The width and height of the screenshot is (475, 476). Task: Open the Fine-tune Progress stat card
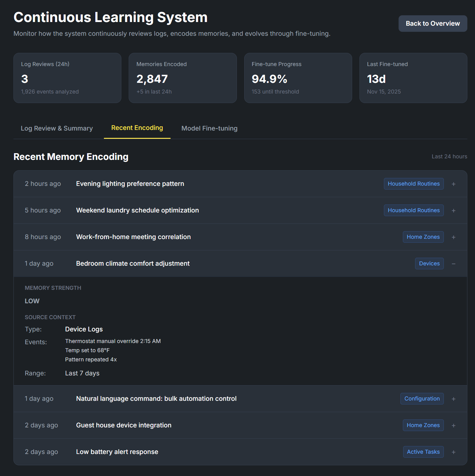pyautogui.click(x=298, y=78)
